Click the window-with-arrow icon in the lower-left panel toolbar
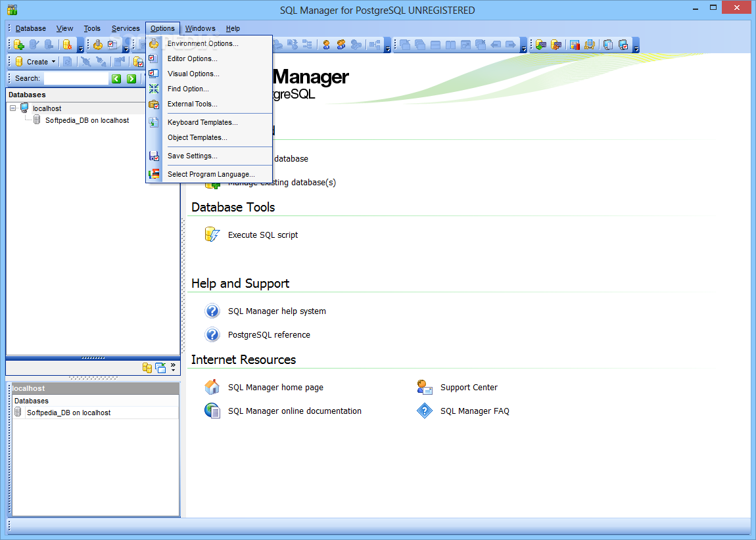Viewport: 756px width, 540px height. pos(160,367)
